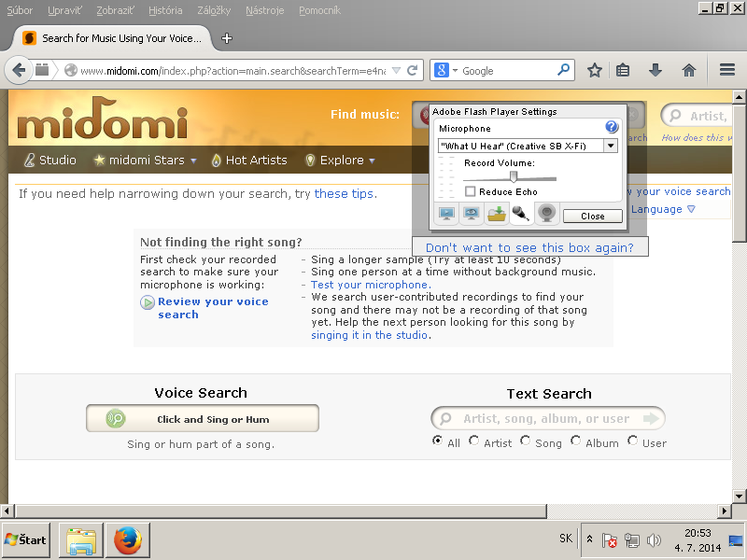The height and width of the screenshot is (560, 747).
Task: Open a new tab with the plus button
Action: [227, 38]
